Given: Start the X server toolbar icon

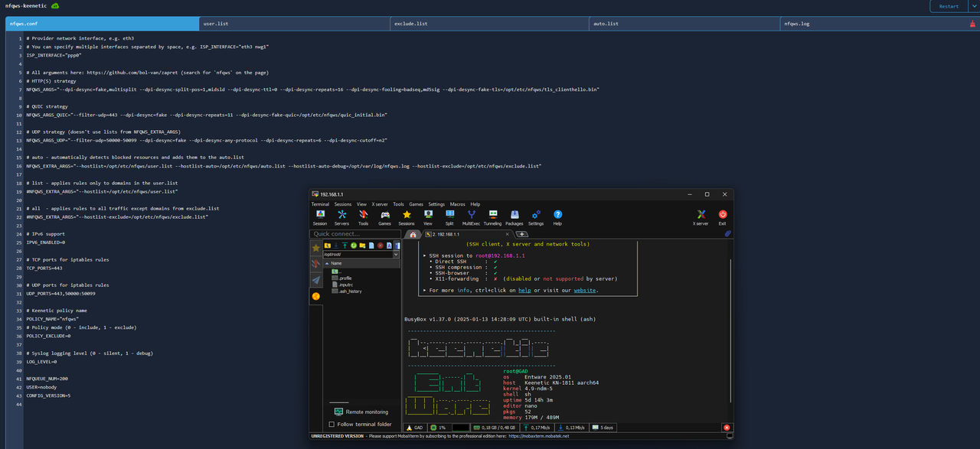Looking at the screenshot, I should (x=701, y=218).
